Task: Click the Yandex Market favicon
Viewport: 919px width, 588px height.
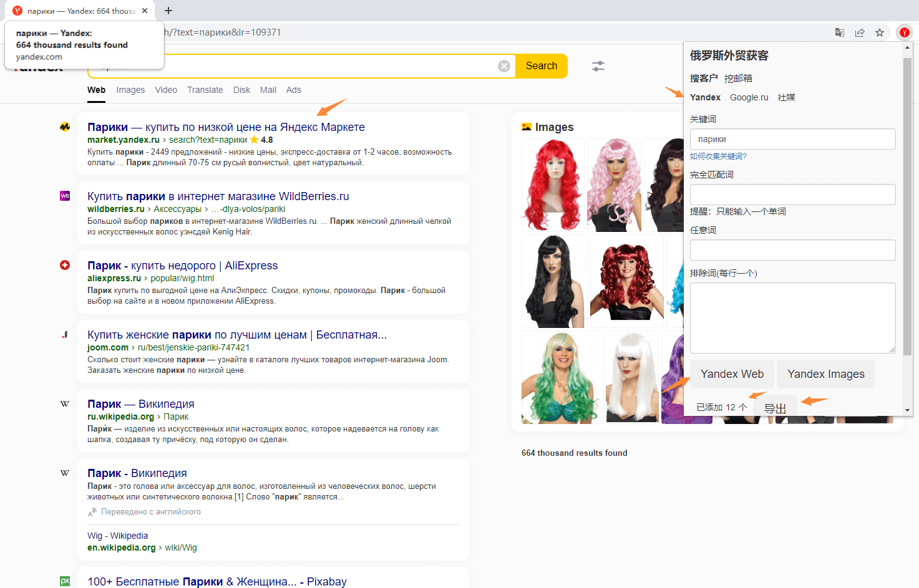Action: click(x=65, y=127)
